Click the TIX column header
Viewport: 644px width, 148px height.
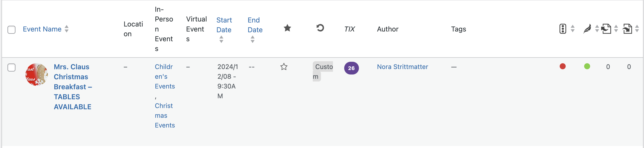click(x=349, y=29)
